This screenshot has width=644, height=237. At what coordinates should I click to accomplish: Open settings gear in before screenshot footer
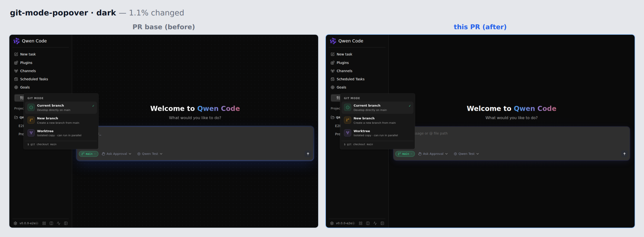coord(15,223)
